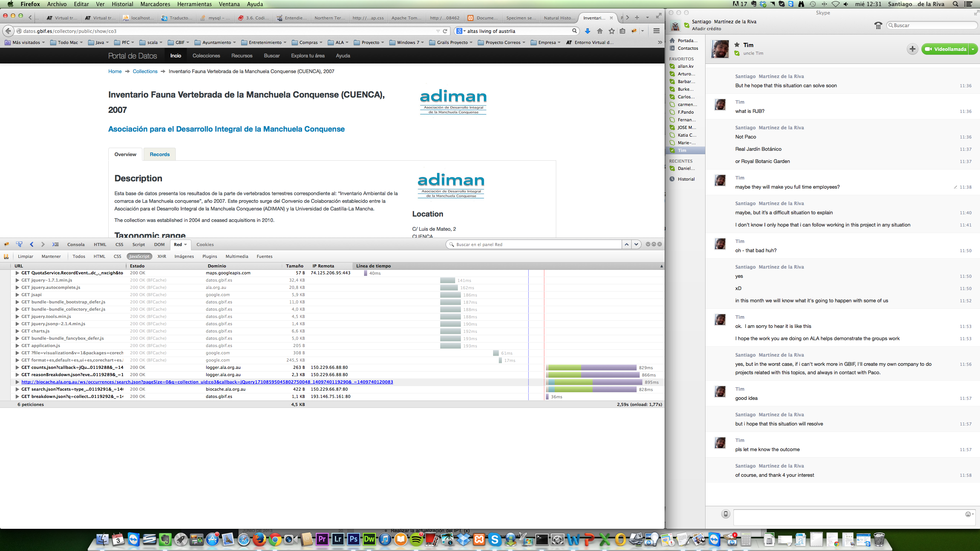The width and height of the screenshot is (980, 551).
Task: Expand the GET charts.js request row
Action: (17, 331)
